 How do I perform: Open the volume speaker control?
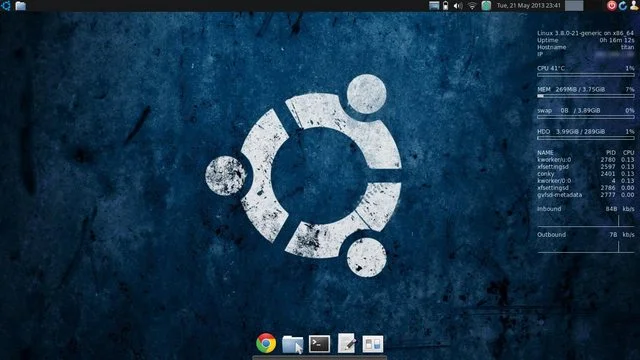tap(458, 6)
